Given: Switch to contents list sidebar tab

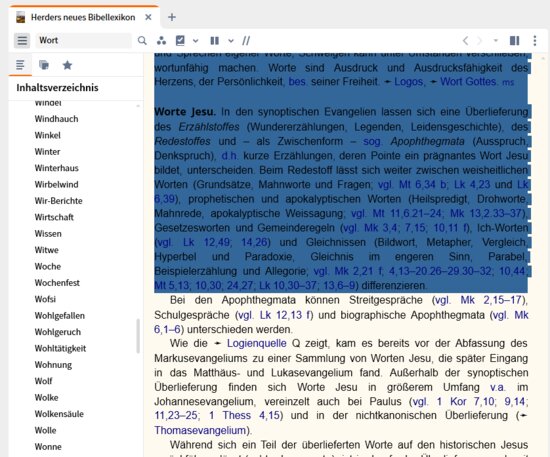Looking at the screenshot, I should tap(20, 65).
